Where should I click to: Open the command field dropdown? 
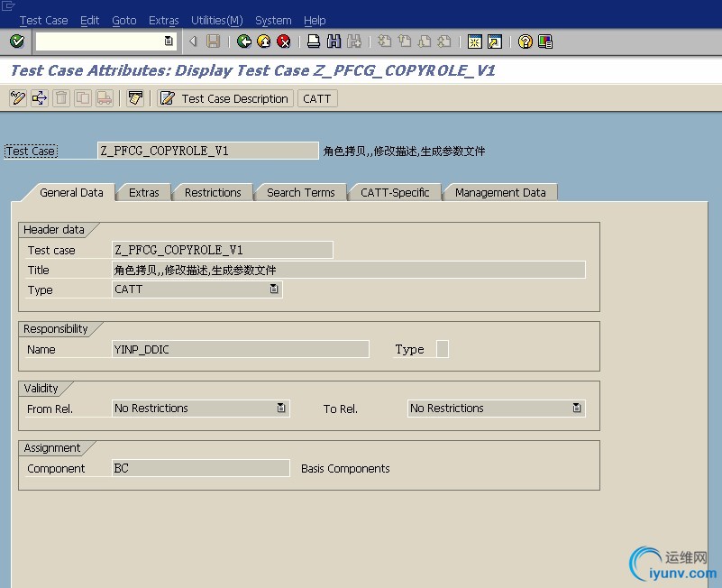pos(169,41)
